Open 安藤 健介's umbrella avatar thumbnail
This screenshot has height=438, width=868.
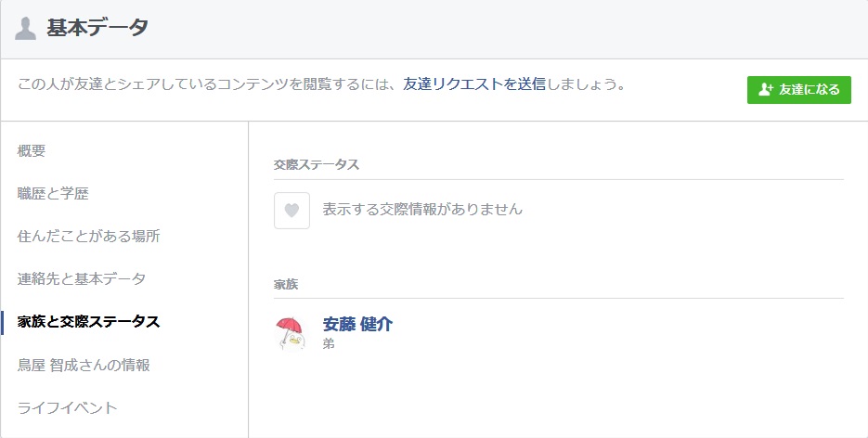click(x=290, y=333)
